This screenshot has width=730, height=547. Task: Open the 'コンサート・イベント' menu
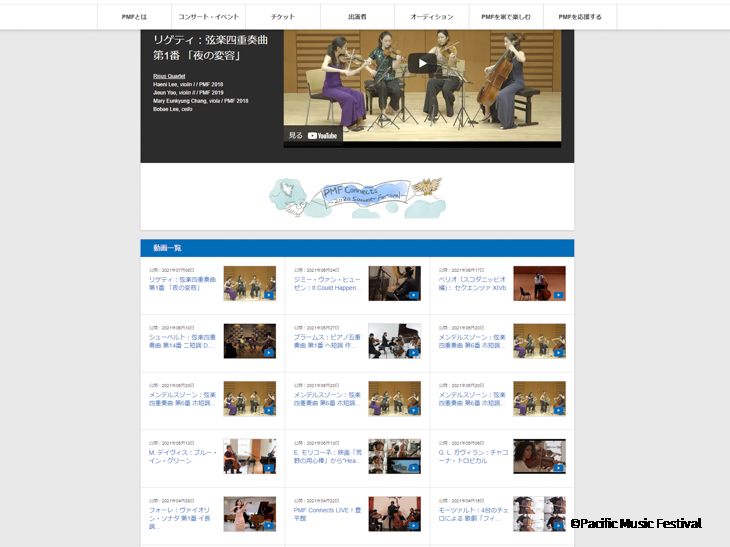click(x=208, y=17)
